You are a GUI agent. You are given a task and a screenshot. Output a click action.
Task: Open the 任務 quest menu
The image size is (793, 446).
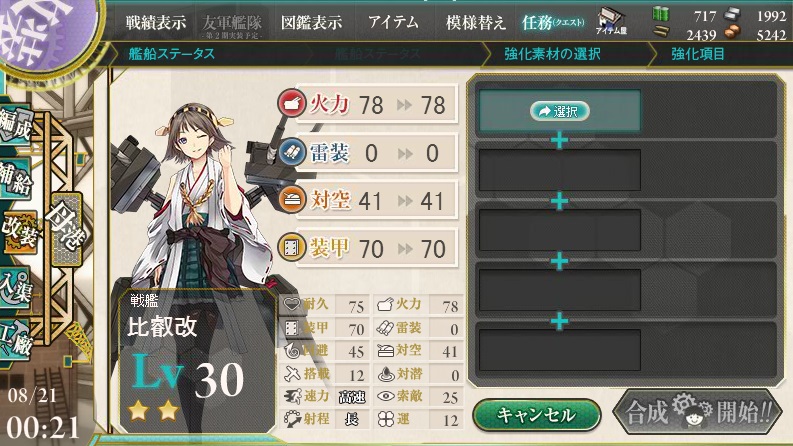pyautogui.click(x=553, y=22)
